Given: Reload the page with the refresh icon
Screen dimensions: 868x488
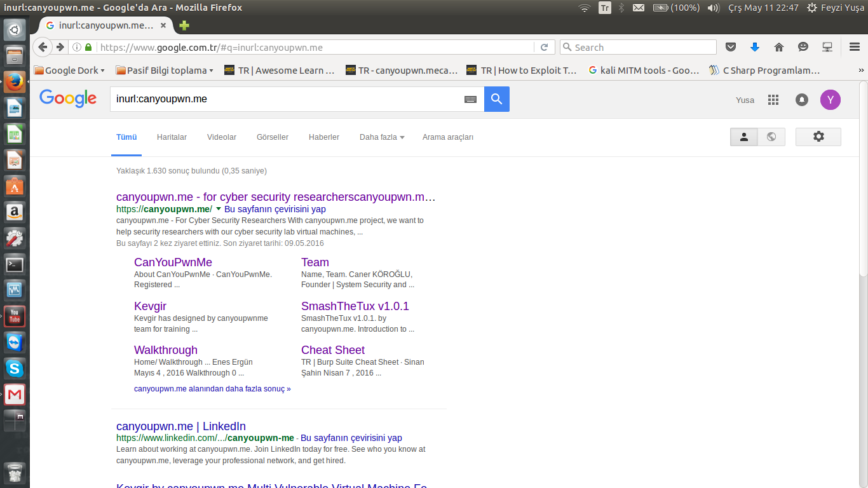Looking at the screenshot, I should (x=544, y=47).
